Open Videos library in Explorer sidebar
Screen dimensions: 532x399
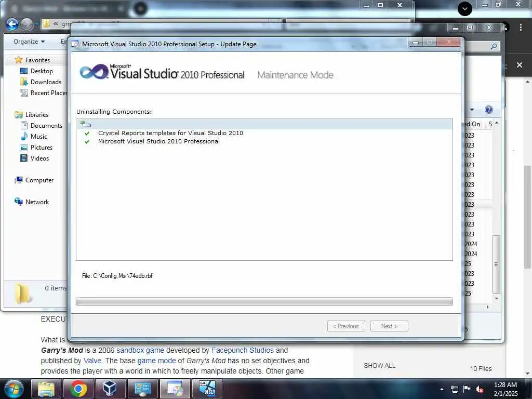point(39,158)
